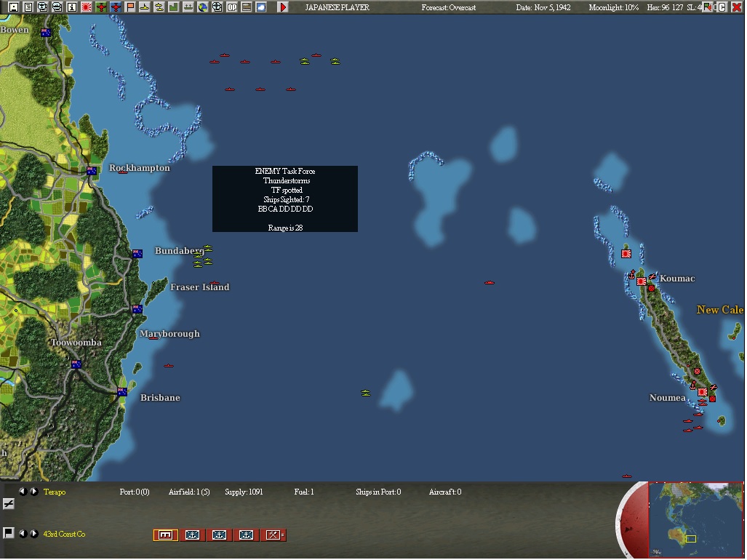747x560 pixels.
Task: Click the Australian flag at Bundaberg
Action: tap(137, 254)
